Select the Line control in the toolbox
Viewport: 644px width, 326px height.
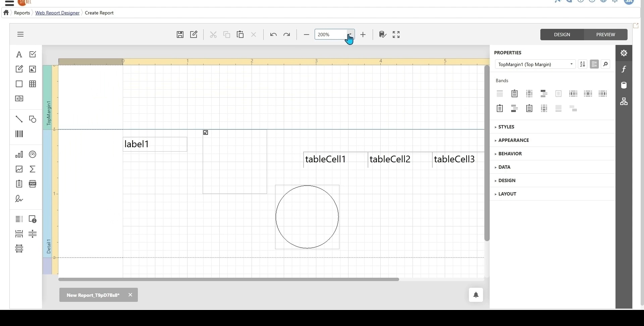19,119
